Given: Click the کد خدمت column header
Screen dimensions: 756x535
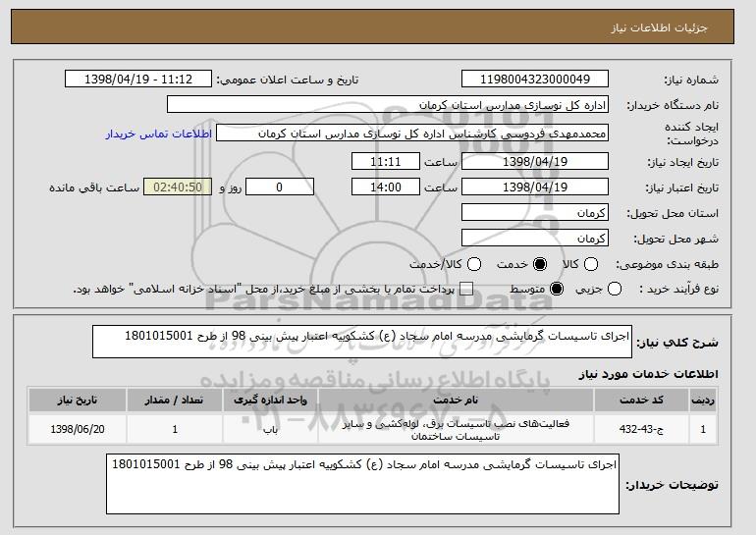Looking at the screenshot, I should point(641,401).
